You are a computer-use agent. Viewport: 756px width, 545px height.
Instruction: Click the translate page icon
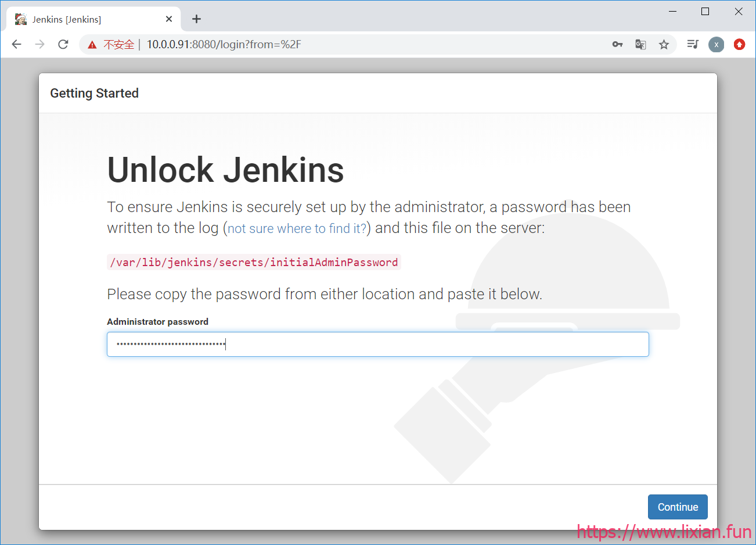[640, 44]
